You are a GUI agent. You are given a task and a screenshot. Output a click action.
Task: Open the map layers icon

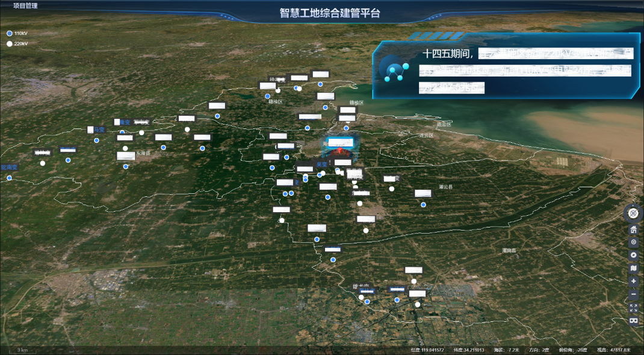(x=633, y=268)
